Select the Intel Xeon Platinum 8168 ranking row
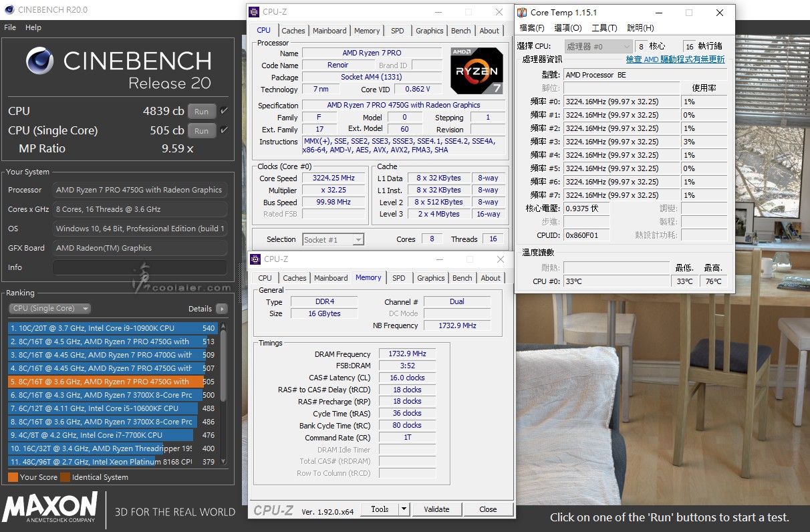 pyautogui.click(x=113, y=462)
